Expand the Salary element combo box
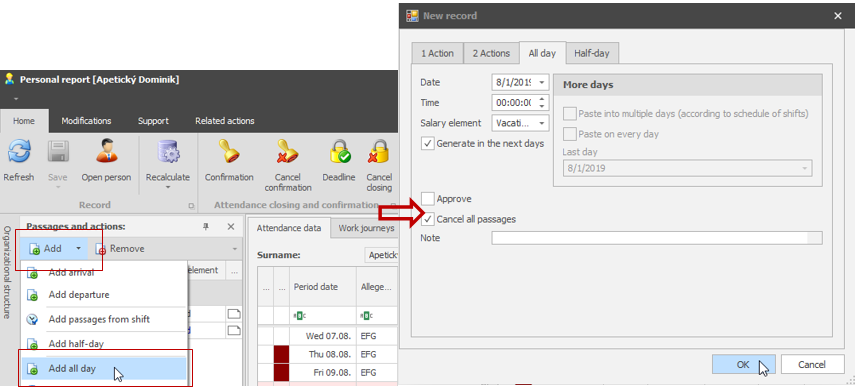The image size is (858, 387). coord(541,123)
